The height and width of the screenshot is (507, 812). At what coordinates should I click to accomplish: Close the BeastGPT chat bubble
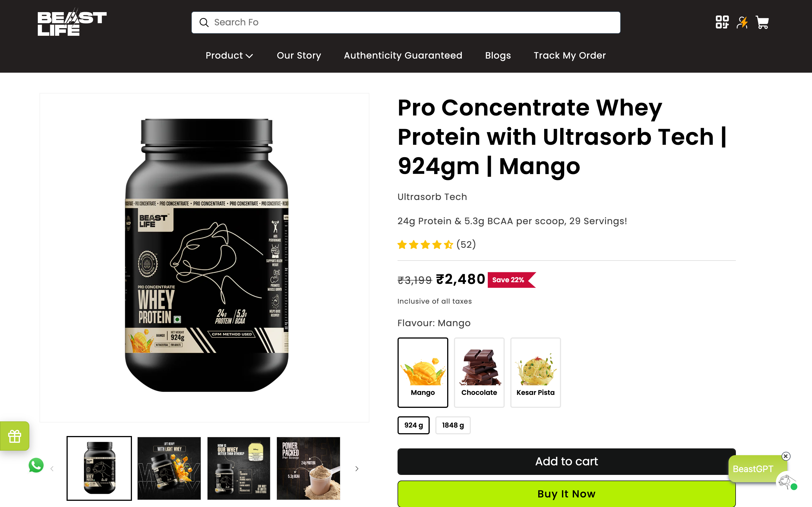pos(785,456)
